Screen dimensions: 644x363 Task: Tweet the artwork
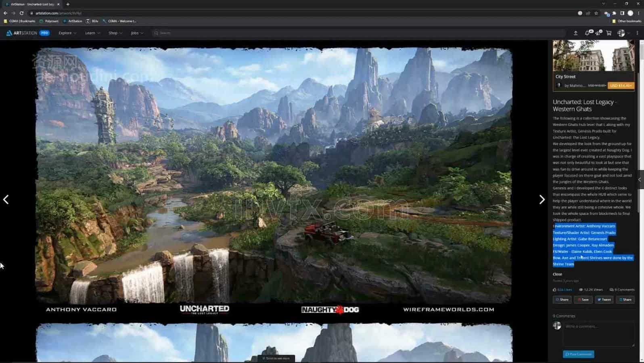click(x=604, y=300)
